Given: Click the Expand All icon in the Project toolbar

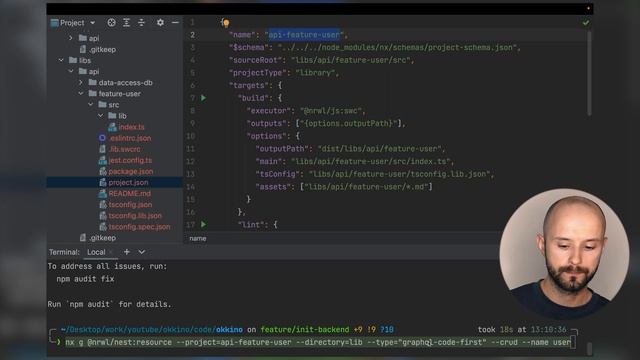Looking at the screenshot, I should click(x=127, y=23).
